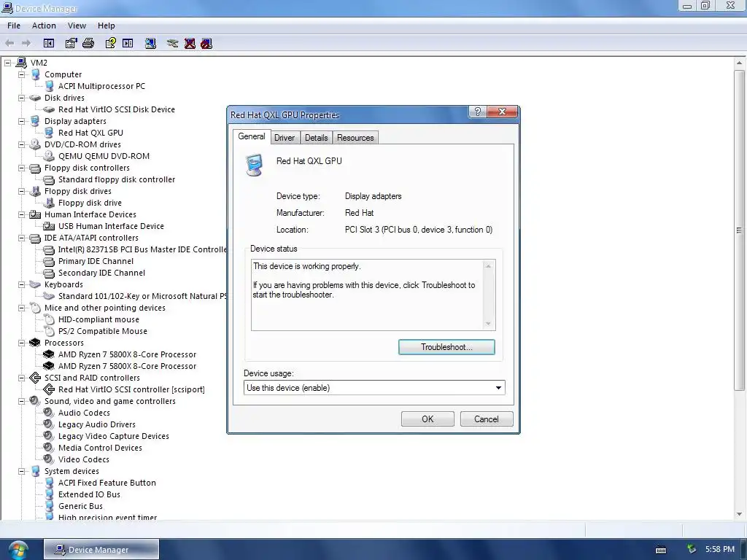
Task: Click the Show/Hide Console Tree toolbar icon
Action: point(49,43)
